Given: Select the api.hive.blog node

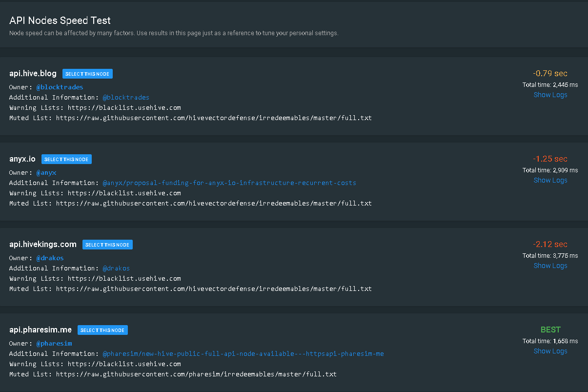Looking at the screenshot, I should click(88, 74).
